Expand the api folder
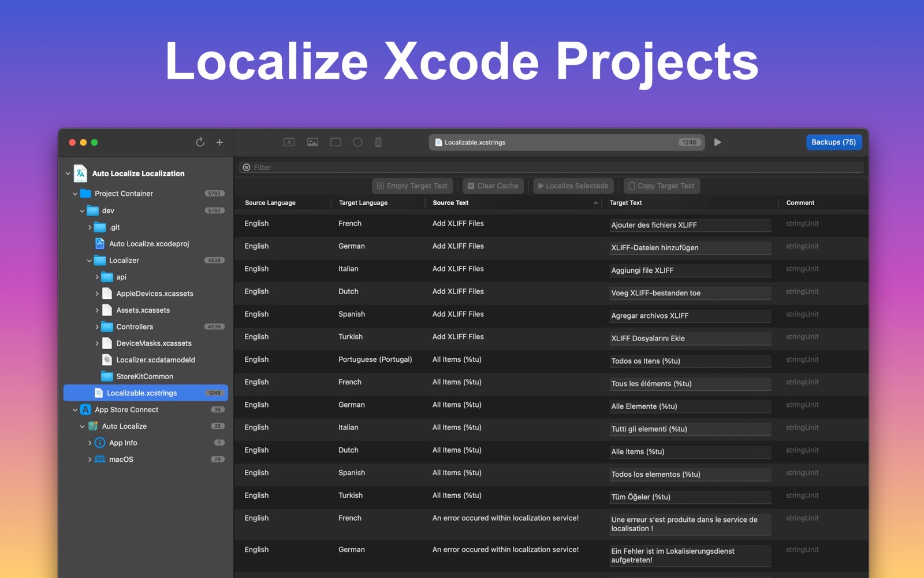The height and width of the screenshot is (578, 924). 96,277
